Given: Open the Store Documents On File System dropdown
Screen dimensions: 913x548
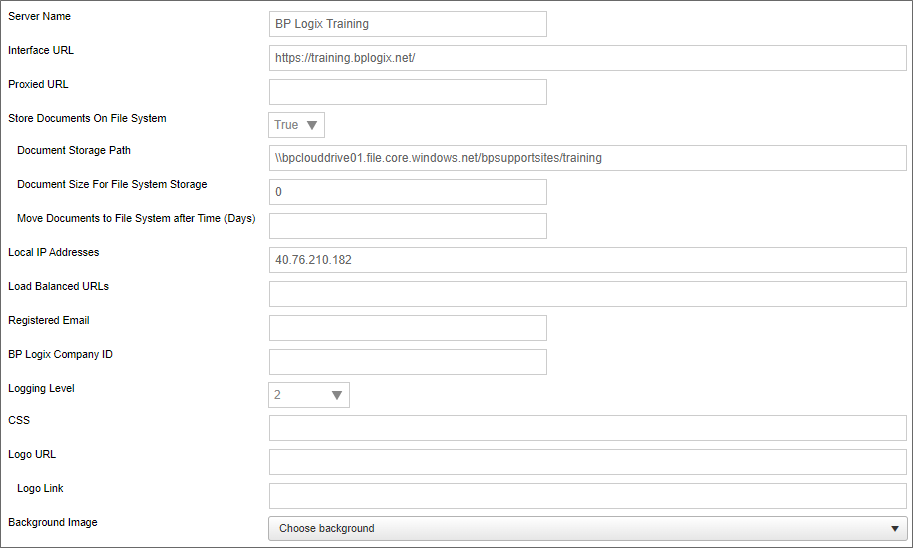Looking at the screenshot, I should point(297,125).
